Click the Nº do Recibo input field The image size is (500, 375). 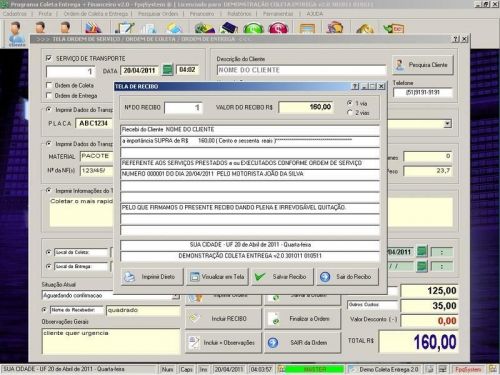point(183,107)
